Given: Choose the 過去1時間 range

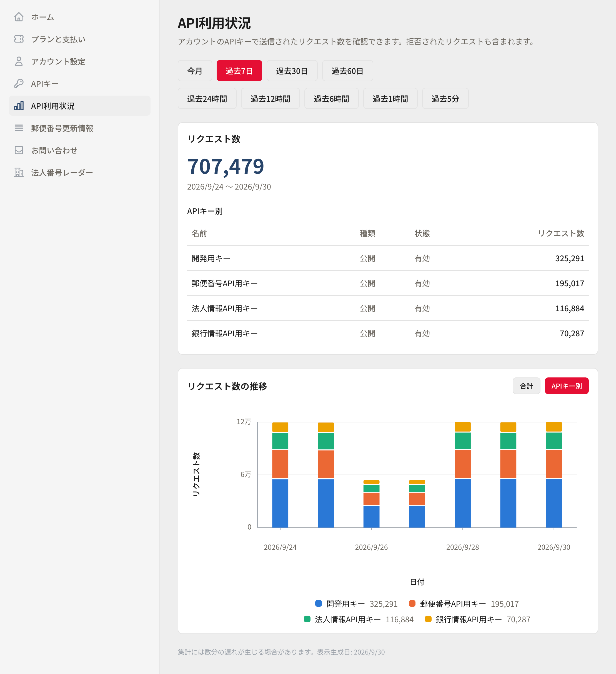Looking at the screenshot, I should [x=390, y=99].
